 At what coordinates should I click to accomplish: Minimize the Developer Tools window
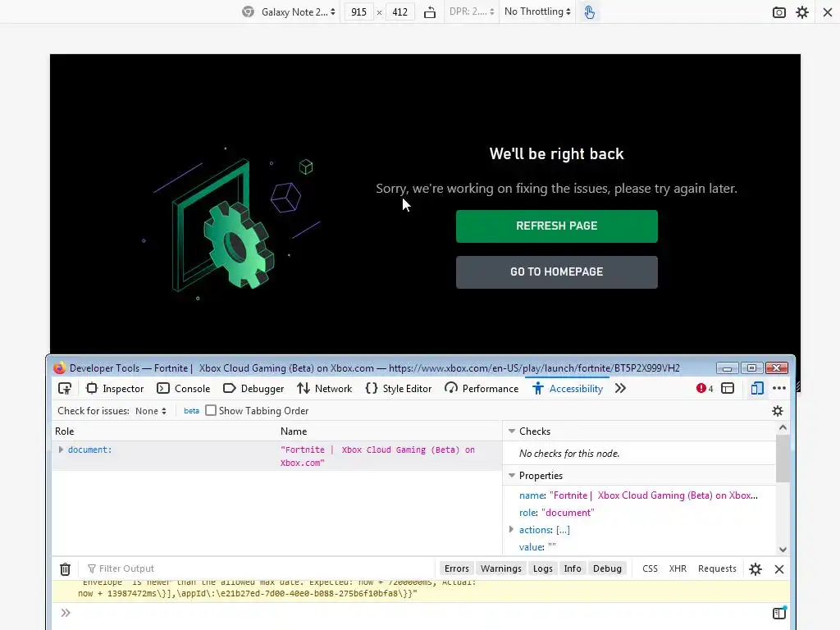(727, 368)
